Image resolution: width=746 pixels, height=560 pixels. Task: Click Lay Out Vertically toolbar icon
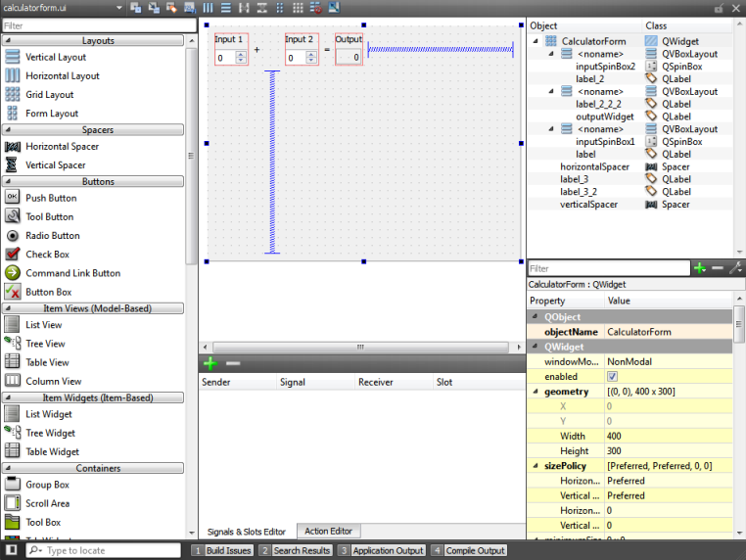coord(226,8)
